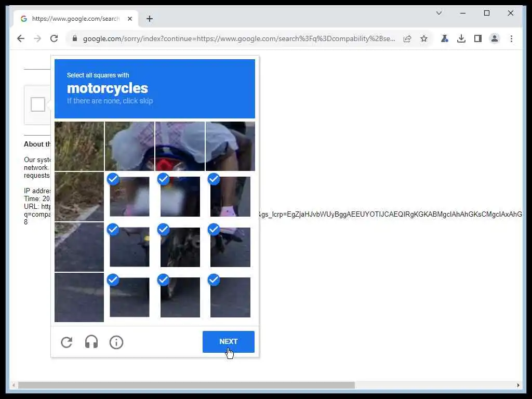Deselect the bottom tile with the tire bottom
The image size is (532, 399).
click(180, 297)
